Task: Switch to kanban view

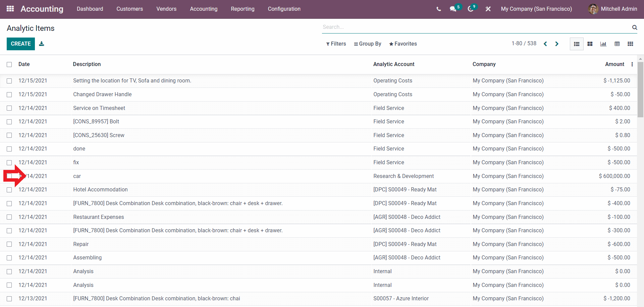Action: pyautogui.click(x=590, y=44)
